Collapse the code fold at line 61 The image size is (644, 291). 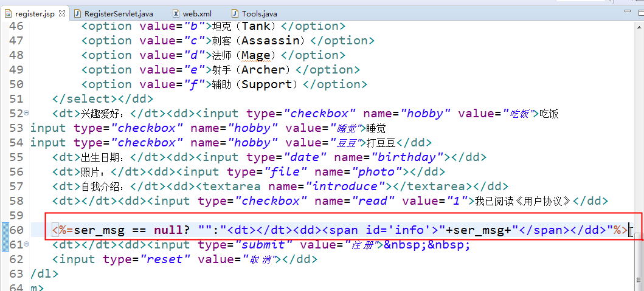click(x=27, y=244)
